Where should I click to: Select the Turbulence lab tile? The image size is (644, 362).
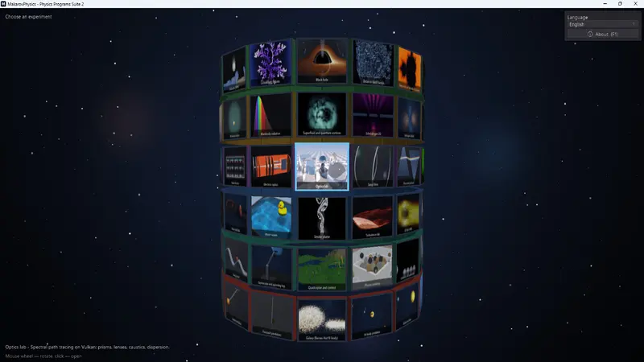(x=373, y=217)
